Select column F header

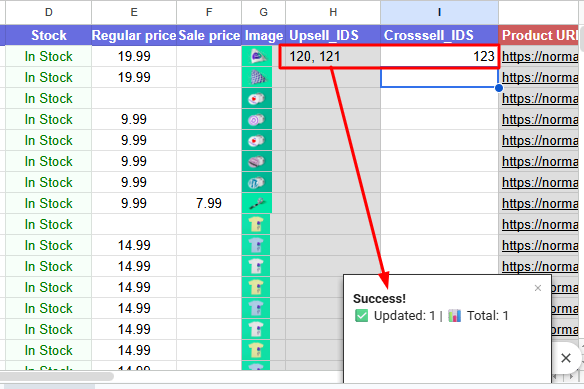(209, 12)
